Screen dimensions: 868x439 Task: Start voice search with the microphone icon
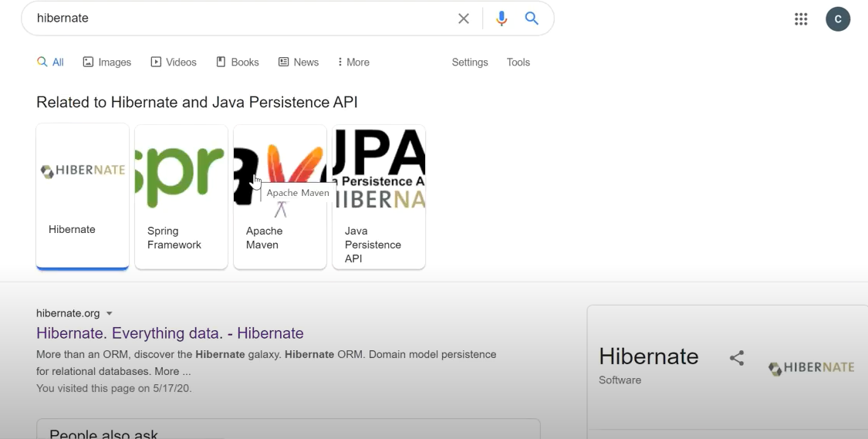(502, 19)
